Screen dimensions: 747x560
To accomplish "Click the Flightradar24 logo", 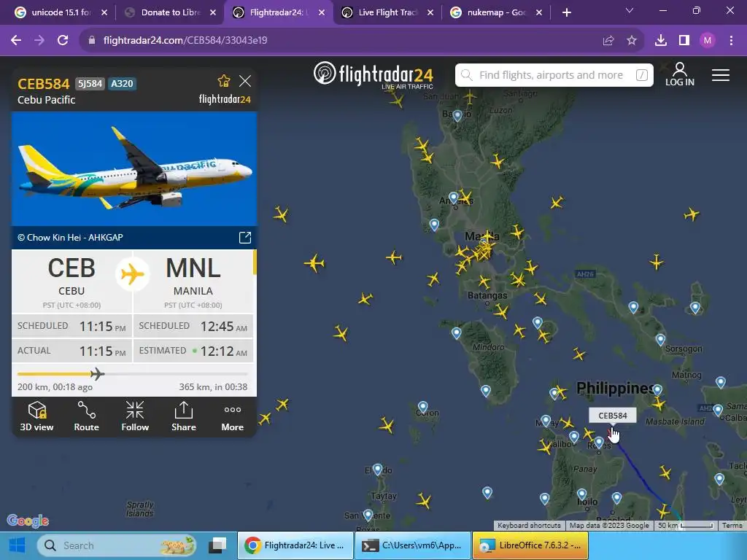I will 373,75.
